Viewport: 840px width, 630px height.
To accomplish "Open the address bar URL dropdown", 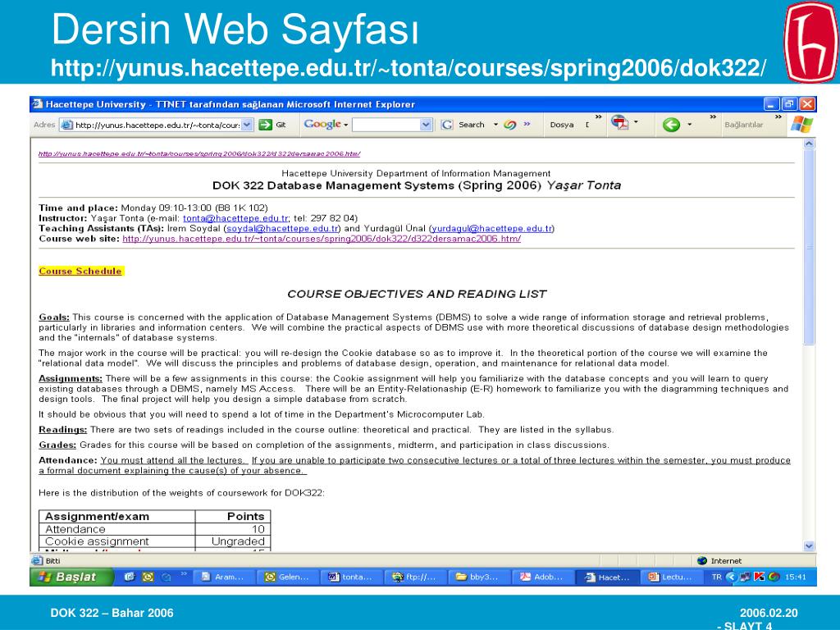I will [x=246, y=125].
